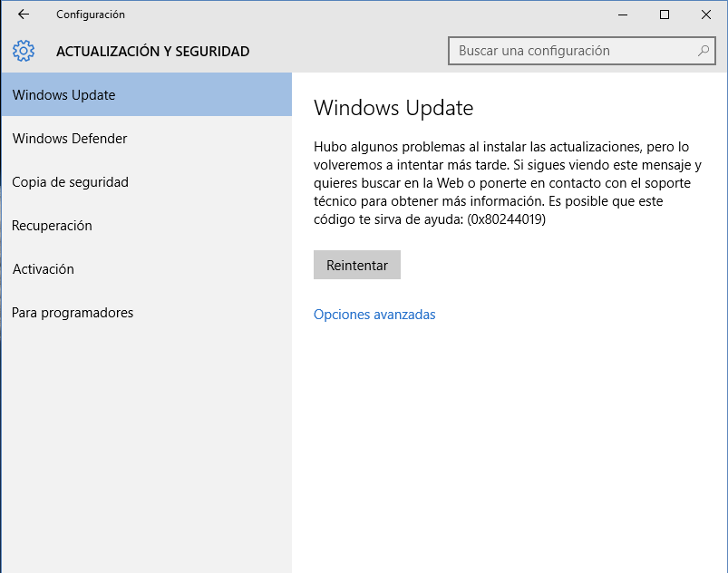This screenshot has height=573, width=728.
Task: Click the Configuración window title
Action: point(91,15)
